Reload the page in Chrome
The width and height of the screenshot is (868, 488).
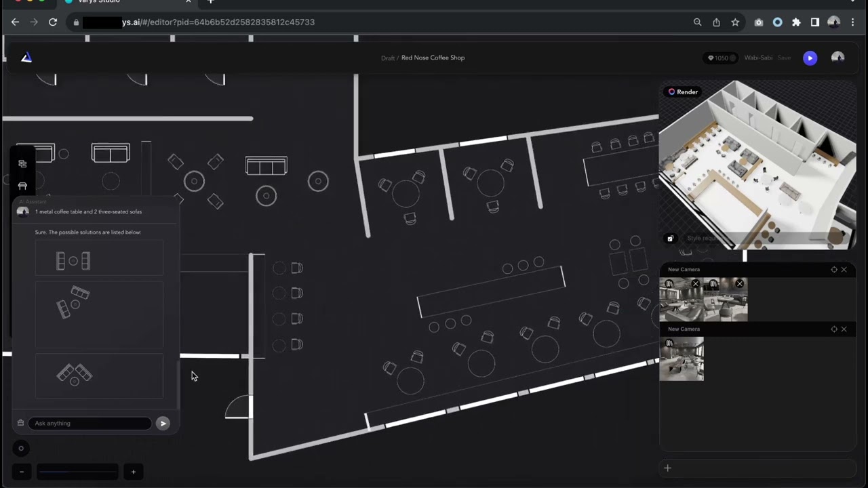pos(53,22)
